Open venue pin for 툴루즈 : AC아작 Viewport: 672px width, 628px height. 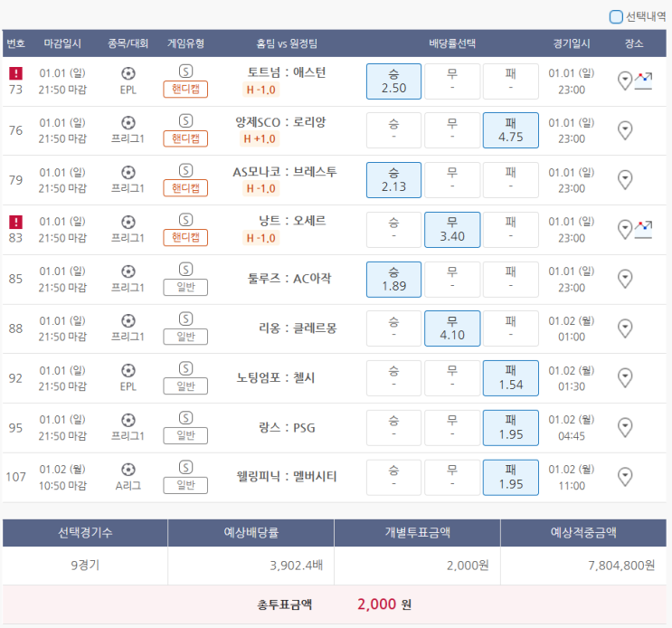625,279
